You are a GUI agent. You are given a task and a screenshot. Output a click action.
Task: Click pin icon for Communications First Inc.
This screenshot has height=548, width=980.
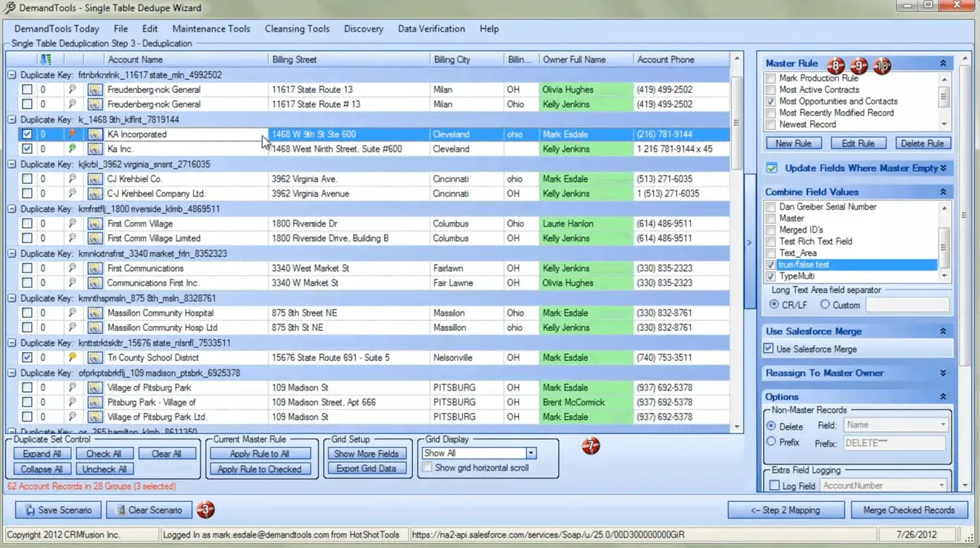[x=72, y=283]
